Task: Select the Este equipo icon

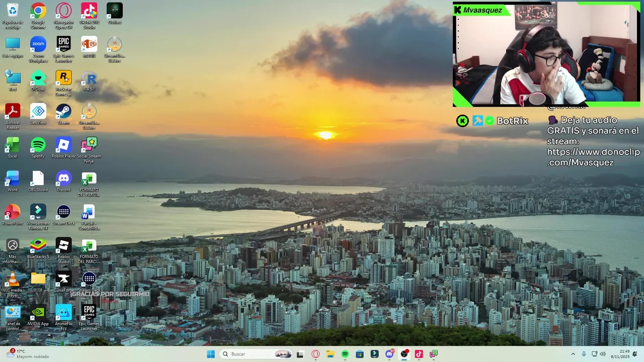Action: (13, 47)
